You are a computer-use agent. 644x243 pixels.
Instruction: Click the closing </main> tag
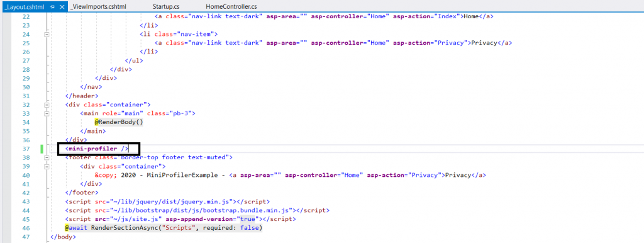tap(93, 131)
